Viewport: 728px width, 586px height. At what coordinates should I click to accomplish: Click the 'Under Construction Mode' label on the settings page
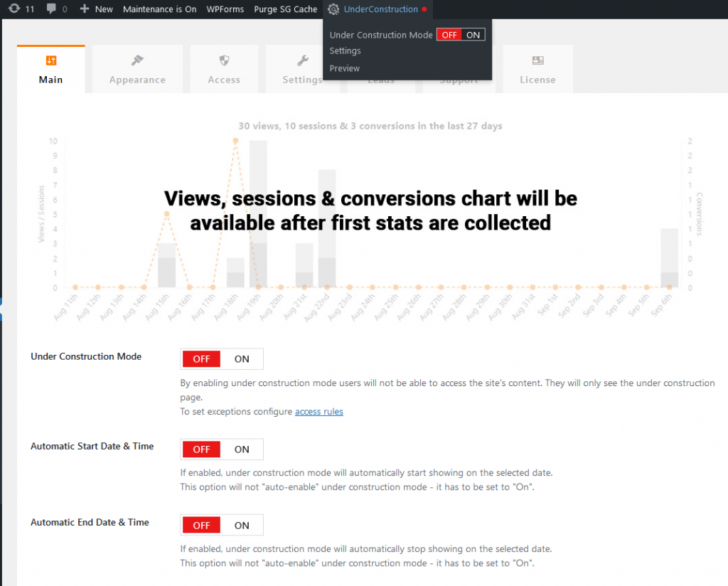click(x=86, y=356)
